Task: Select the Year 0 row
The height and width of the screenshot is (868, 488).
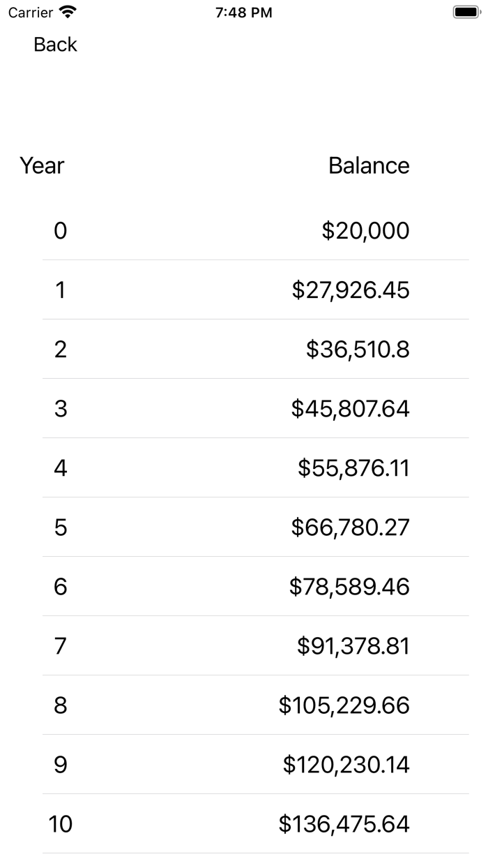Action: (x=60, y=230)
